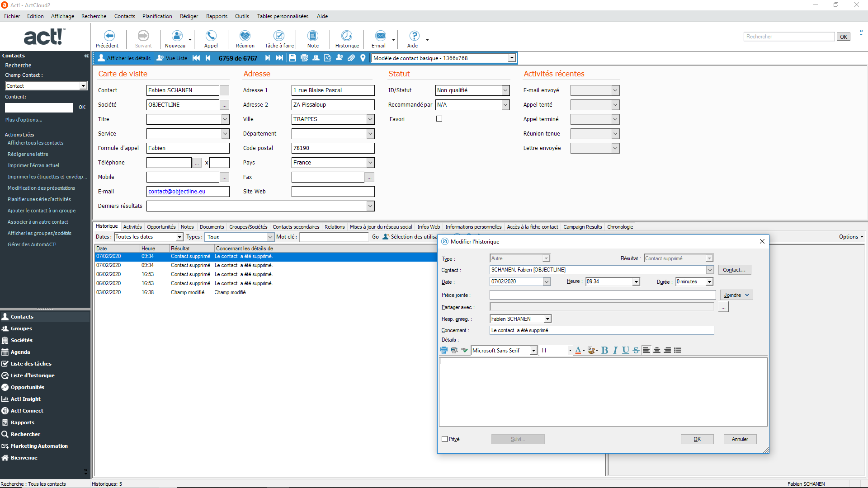The height and width of the screenshot is (488, 868).
Task: Click the Concernant text field
Action: click(601, 330)
